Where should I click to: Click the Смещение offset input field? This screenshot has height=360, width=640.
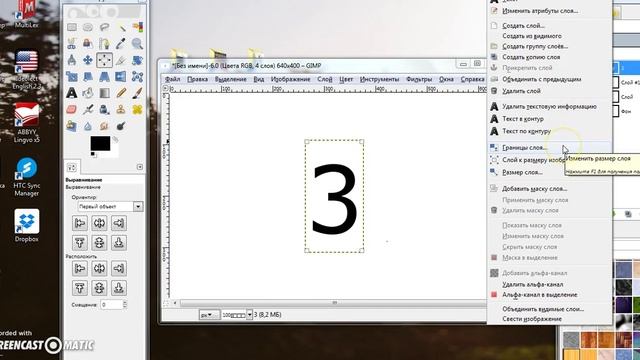point(111,304)
